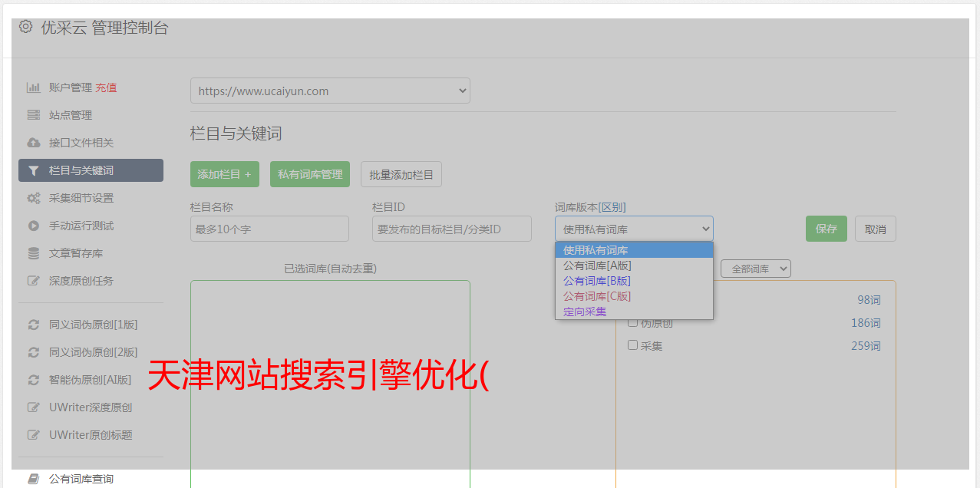Check the 采集 checkbox
This screenshot has width=980, height=488.
coord(633,345)
